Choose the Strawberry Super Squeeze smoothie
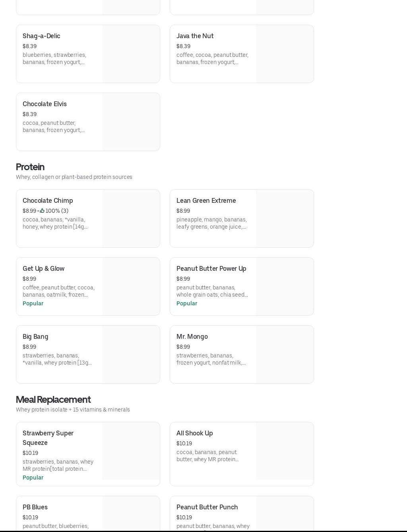This screenshot has height=532, width=407. click(x=48, y=438)
